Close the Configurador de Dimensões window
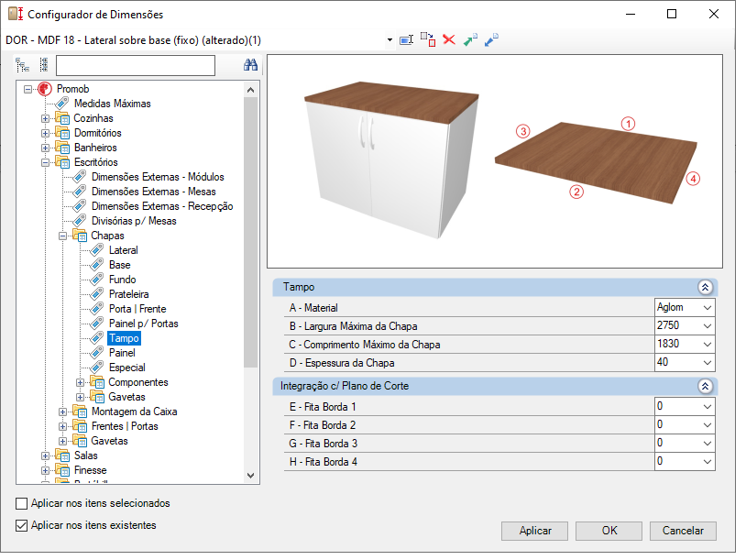This screenshot has height=560, width=746. tap(714, 14)
